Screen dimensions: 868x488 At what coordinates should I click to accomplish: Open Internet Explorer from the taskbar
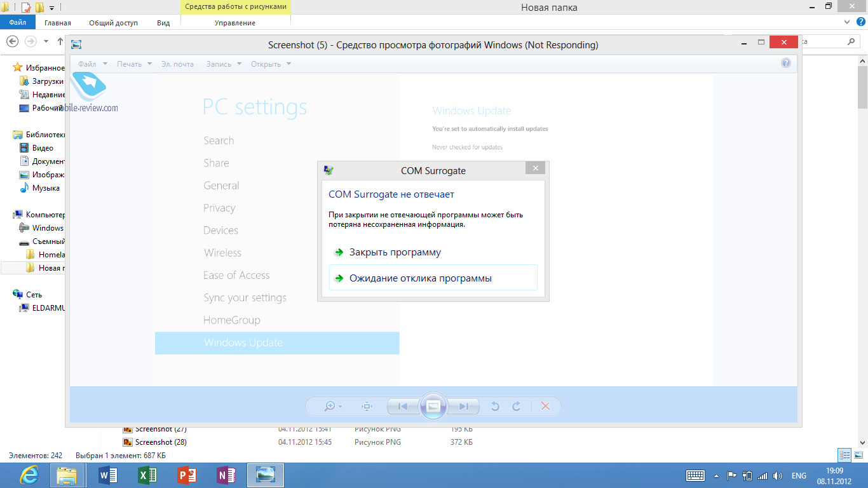[x=29, y=475]
